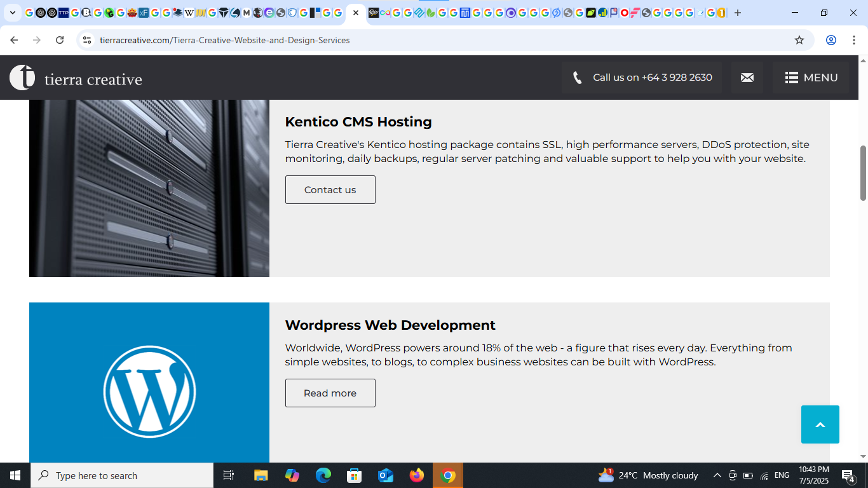
Task: Click the Tierra Creative logo
Action: (x=76, y=78)
